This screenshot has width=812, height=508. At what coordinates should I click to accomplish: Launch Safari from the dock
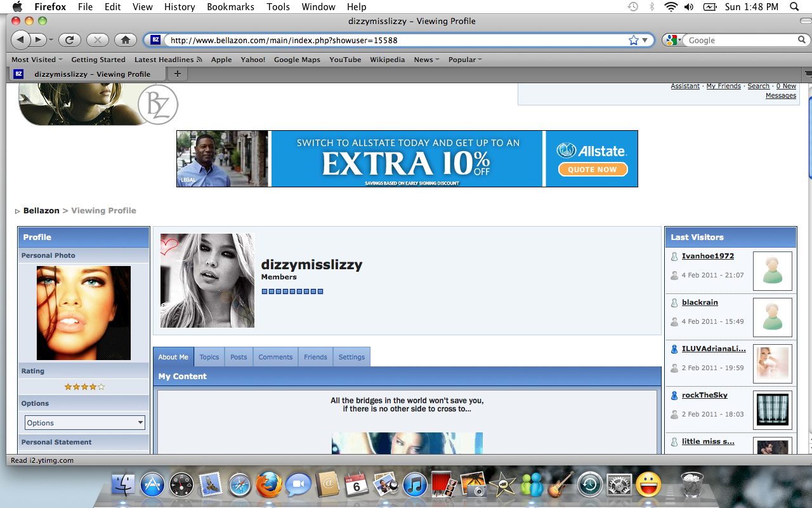point(240,486)
